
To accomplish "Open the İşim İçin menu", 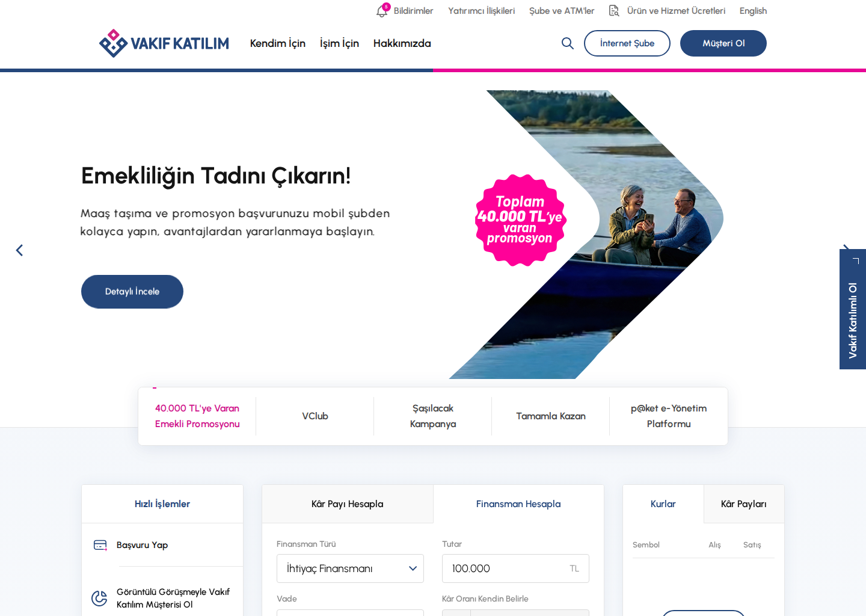I will click(x=339, y=43).
